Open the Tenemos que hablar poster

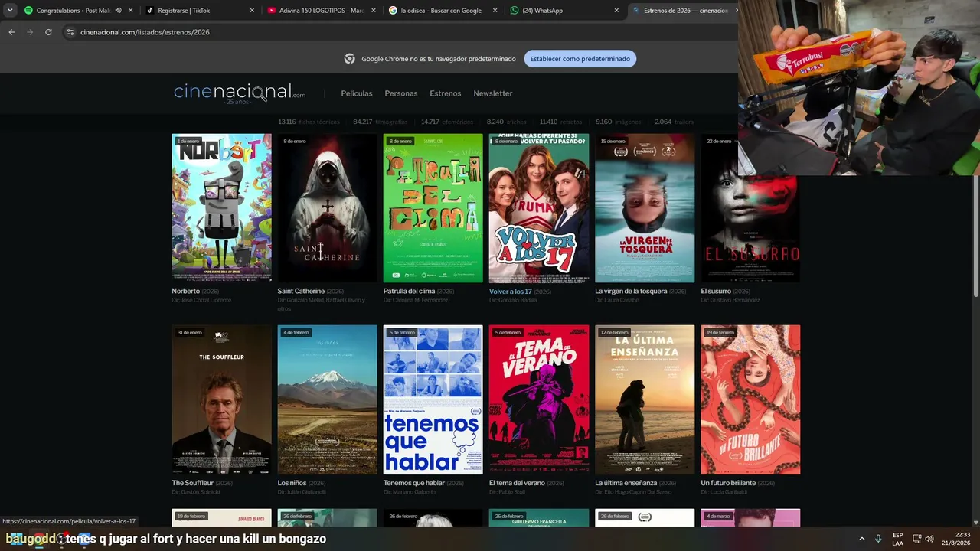pos(433,399)
